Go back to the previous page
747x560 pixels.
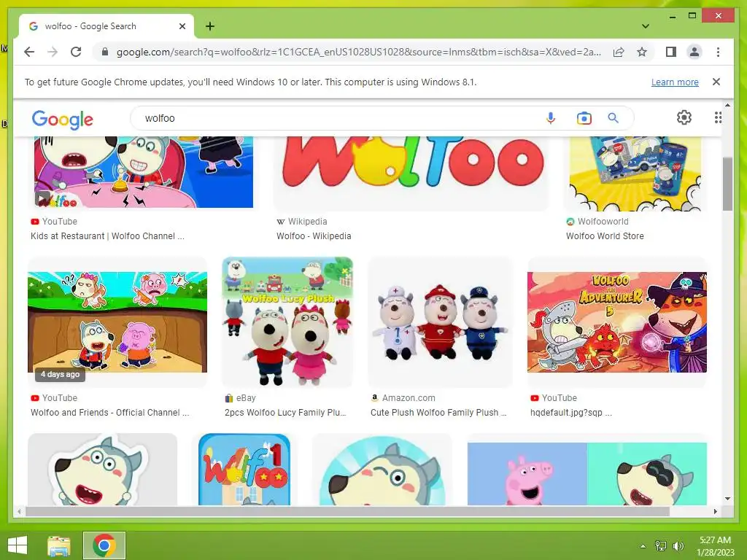29,52
